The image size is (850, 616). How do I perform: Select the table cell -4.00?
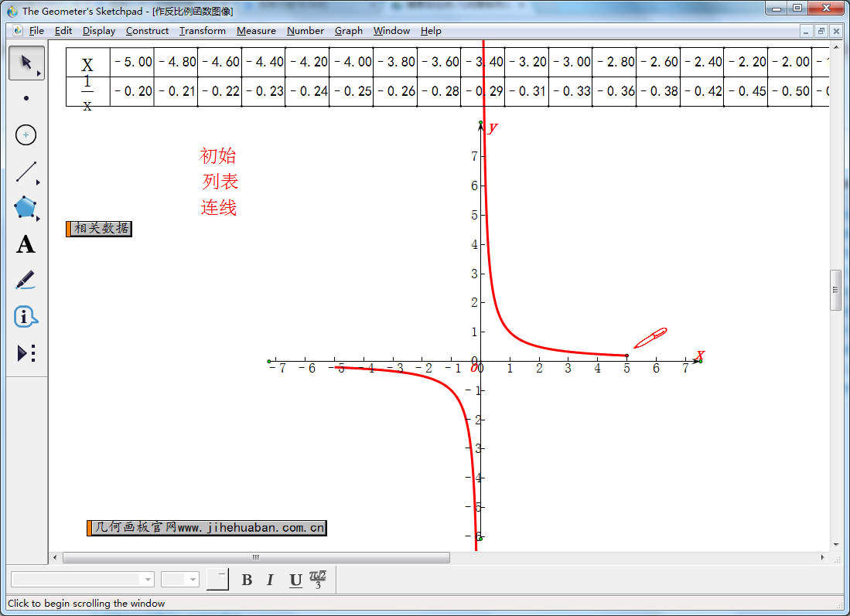(x=351, y=62)
